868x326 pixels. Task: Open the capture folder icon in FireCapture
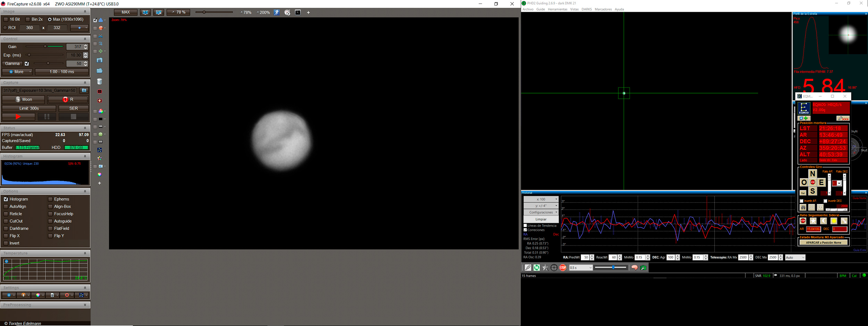[100, 71]
